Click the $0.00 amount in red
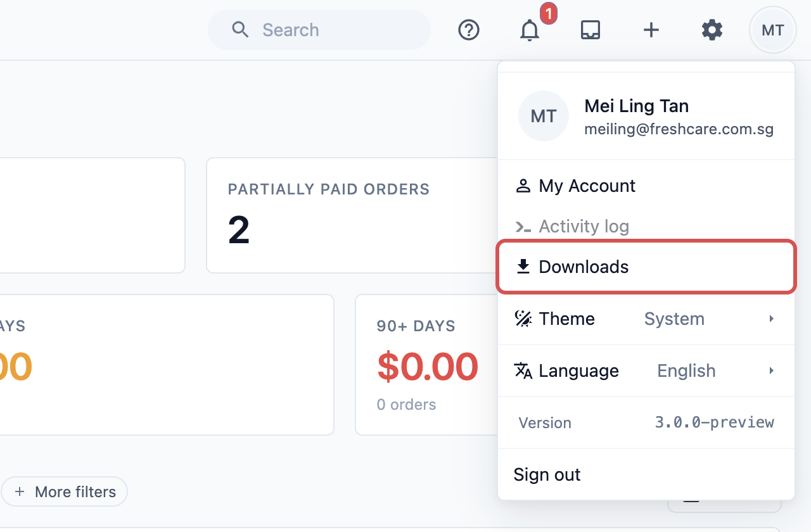This screenshot has height=532, width=811. coord(428,367)
